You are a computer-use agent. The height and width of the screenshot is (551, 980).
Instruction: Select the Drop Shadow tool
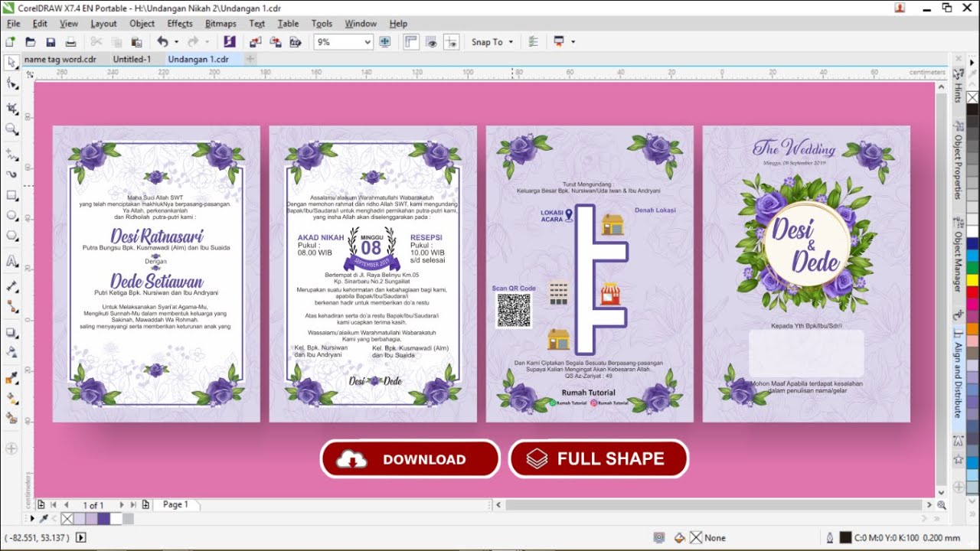click(11, 332)
